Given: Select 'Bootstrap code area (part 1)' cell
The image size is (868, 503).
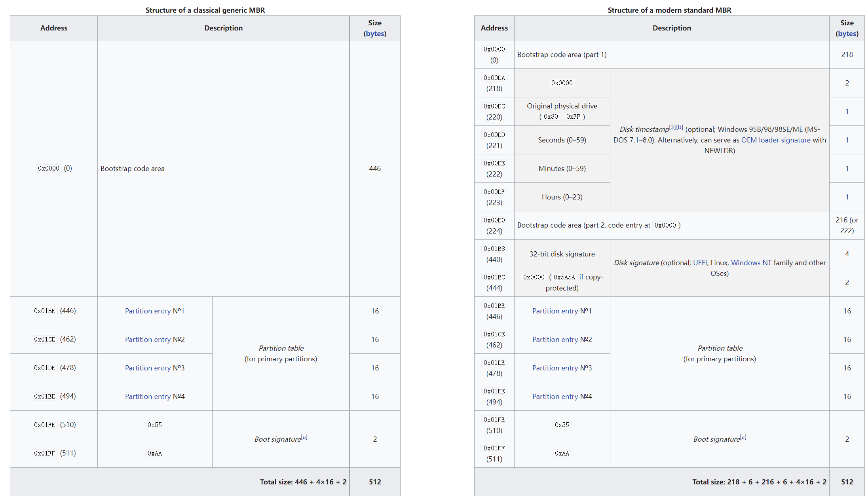Looking at the screenshot, I should pyautogui.click(x=672, y=55).
